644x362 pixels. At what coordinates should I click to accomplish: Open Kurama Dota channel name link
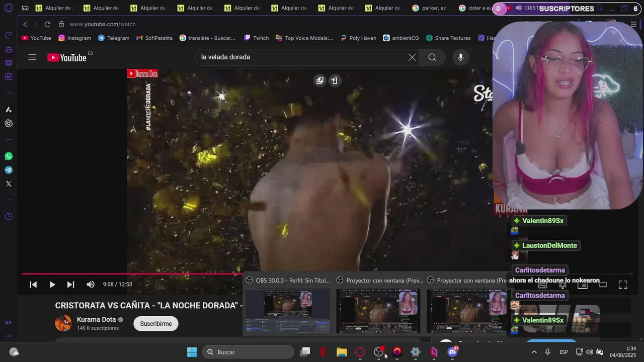pyautogui.click(x=96, y=320)
